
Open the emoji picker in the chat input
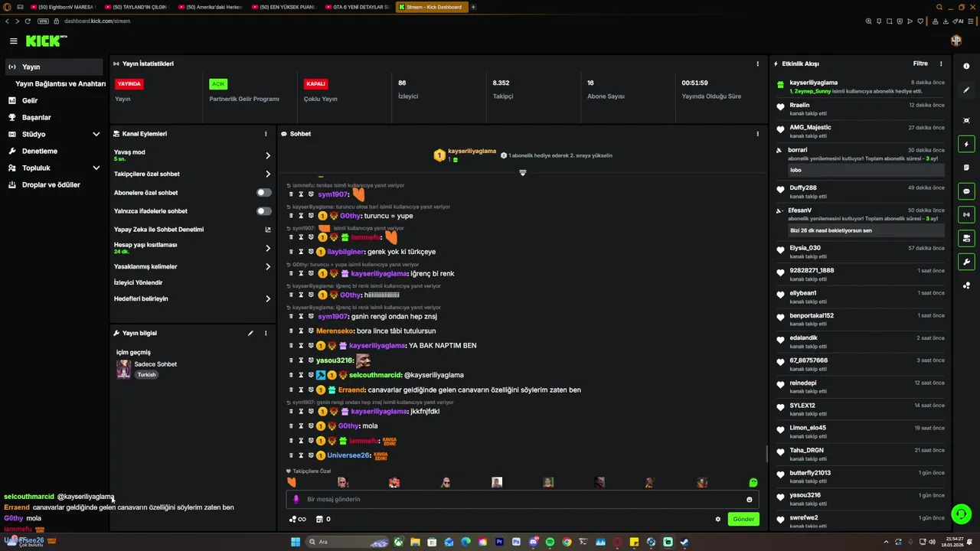[750, 500]
